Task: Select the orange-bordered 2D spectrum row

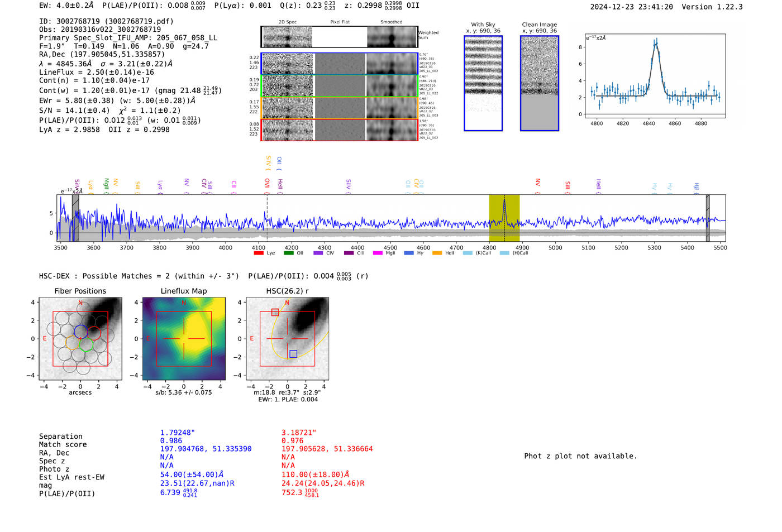Action: 340,108
